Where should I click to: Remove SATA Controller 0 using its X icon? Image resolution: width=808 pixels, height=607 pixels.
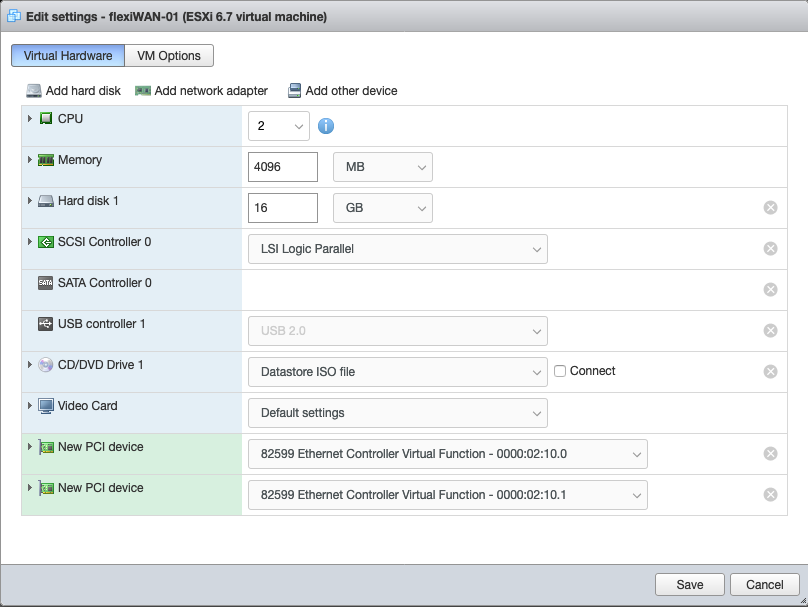click(x=770, y=290)
